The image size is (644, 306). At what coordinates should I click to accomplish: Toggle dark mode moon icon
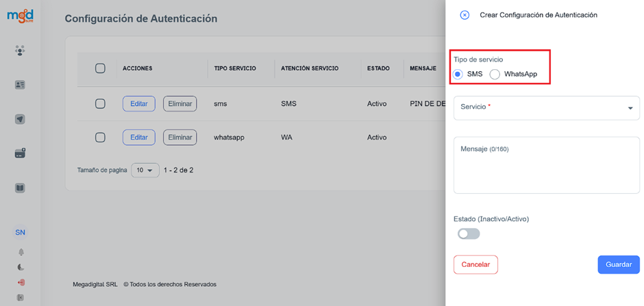point(20,268)
